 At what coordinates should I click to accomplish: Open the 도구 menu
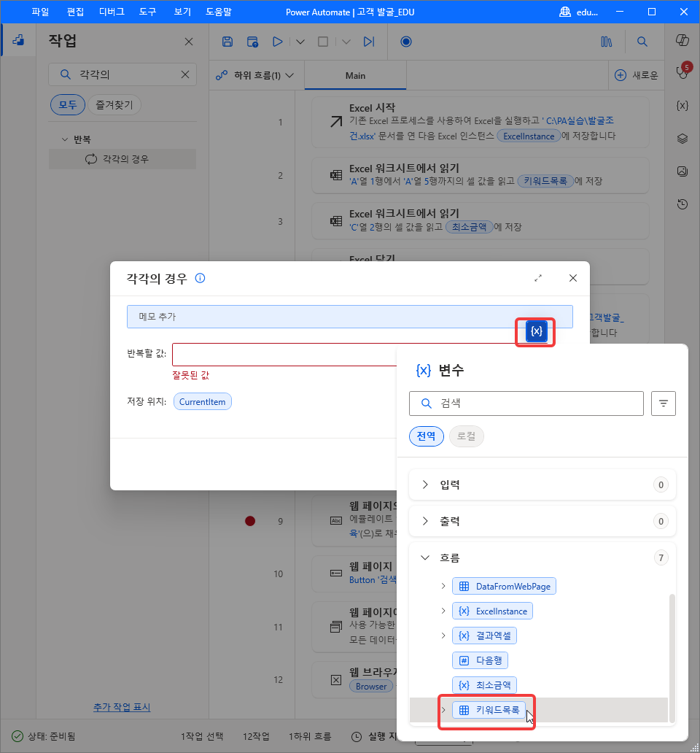[148, 12]
